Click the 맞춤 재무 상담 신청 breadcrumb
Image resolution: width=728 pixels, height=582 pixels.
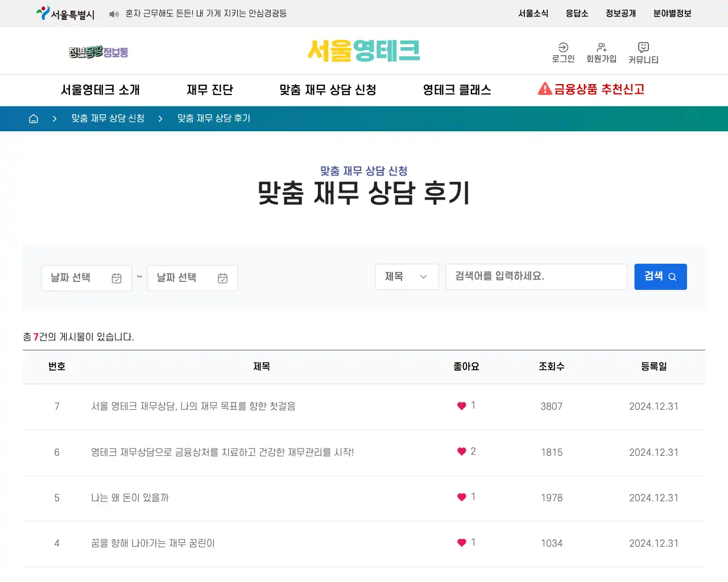(107, 118)
